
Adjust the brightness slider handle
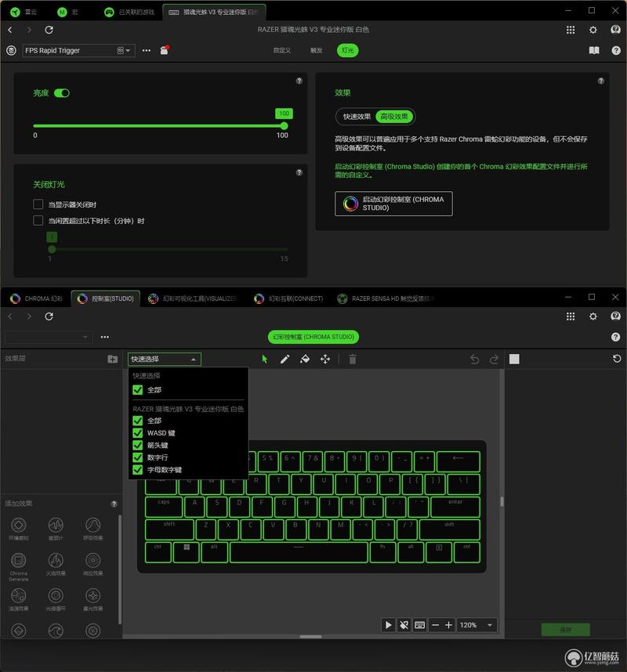(x=284, y=126)
